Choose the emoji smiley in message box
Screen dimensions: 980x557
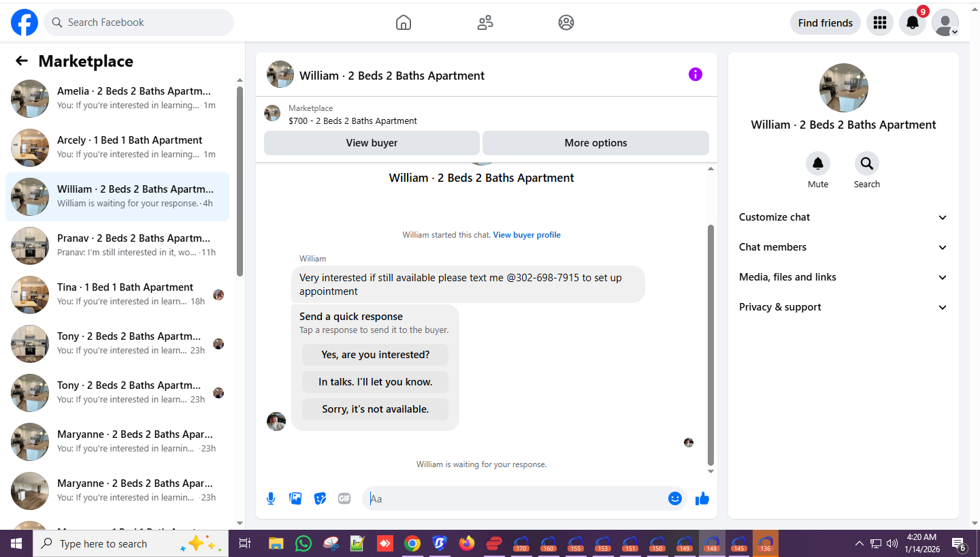[x=675, y=498]
